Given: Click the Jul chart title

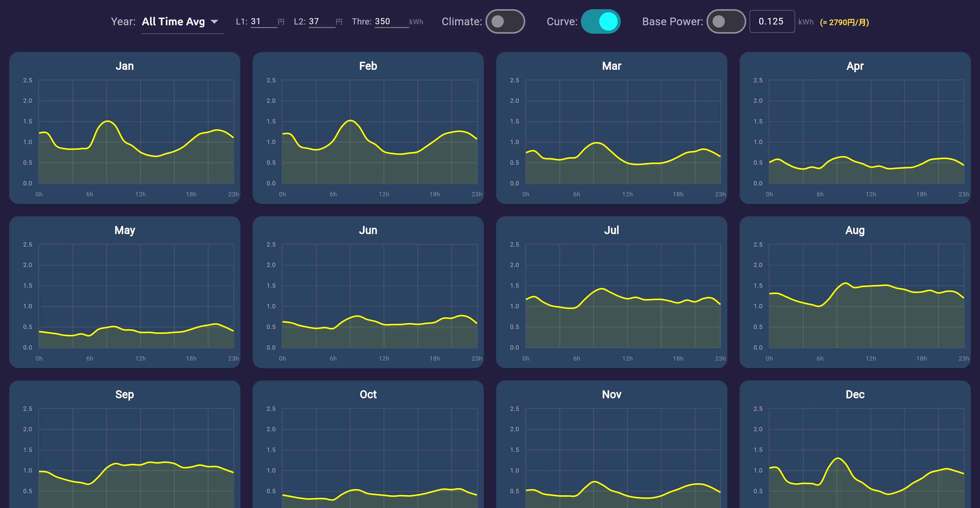Looking at the screenshot, I should 612,231.
